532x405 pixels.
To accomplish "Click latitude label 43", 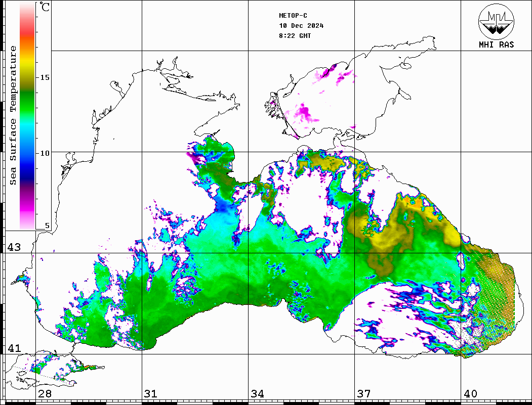I will tap(14, 247).
